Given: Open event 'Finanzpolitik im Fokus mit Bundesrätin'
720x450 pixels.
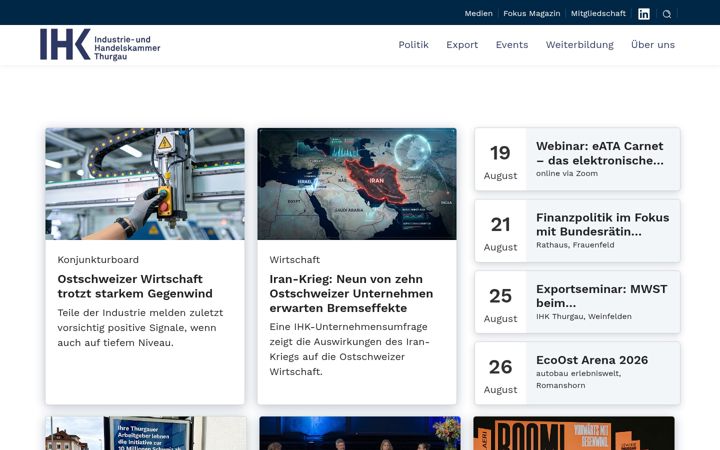Looking at the screenshot, I should click(x=602, y=224).
